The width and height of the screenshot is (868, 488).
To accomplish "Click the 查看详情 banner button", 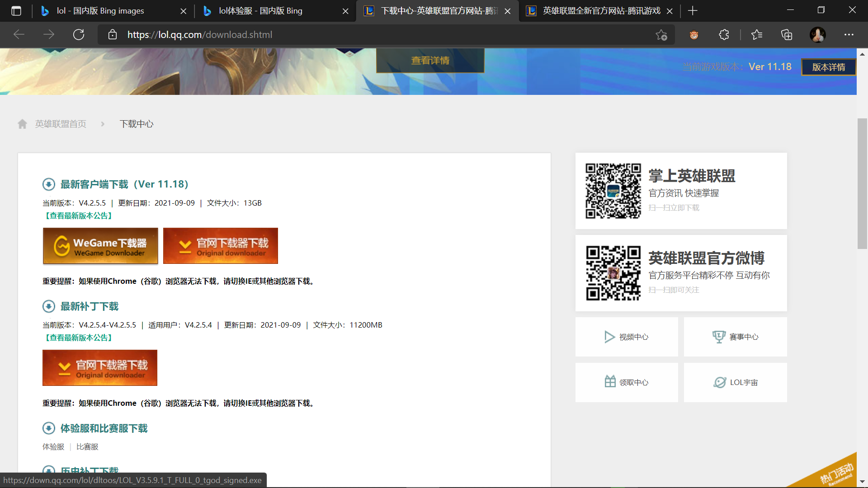I will 430,60.
